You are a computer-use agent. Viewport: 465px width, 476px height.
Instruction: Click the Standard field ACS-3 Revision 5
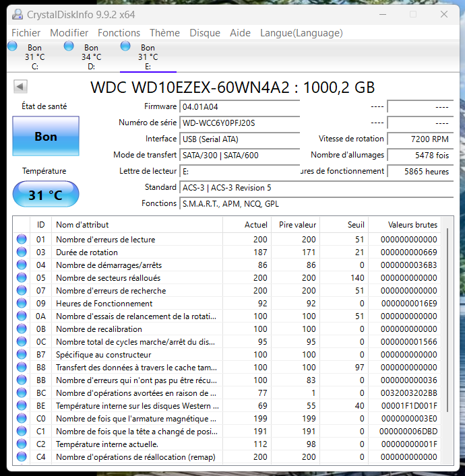[316, 188]
